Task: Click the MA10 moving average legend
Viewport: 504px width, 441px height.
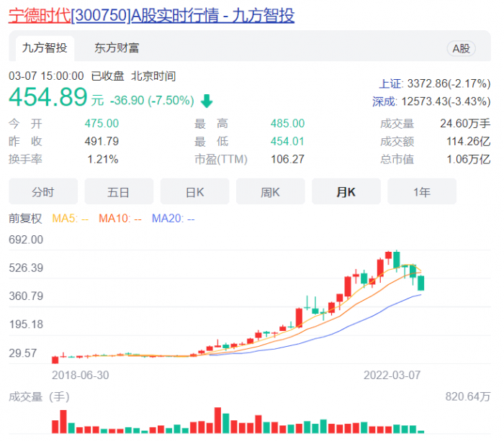Action: [120, 218]
